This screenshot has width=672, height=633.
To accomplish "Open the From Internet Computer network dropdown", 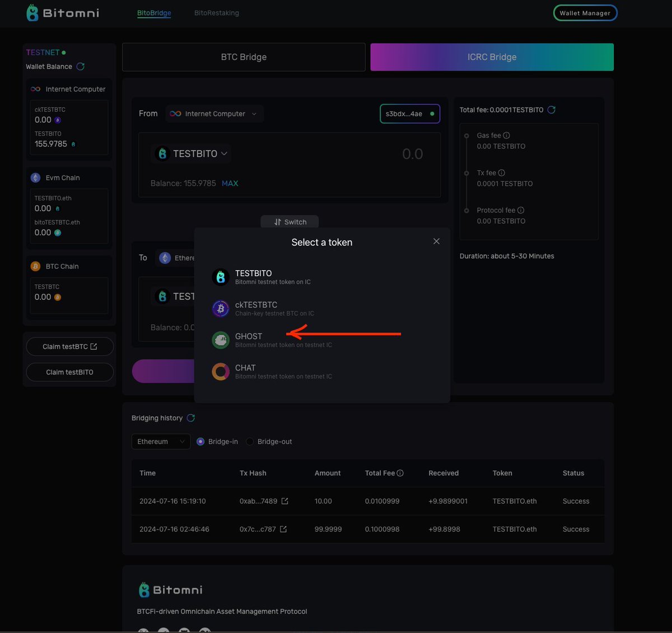I will click(x=214, y=114).
